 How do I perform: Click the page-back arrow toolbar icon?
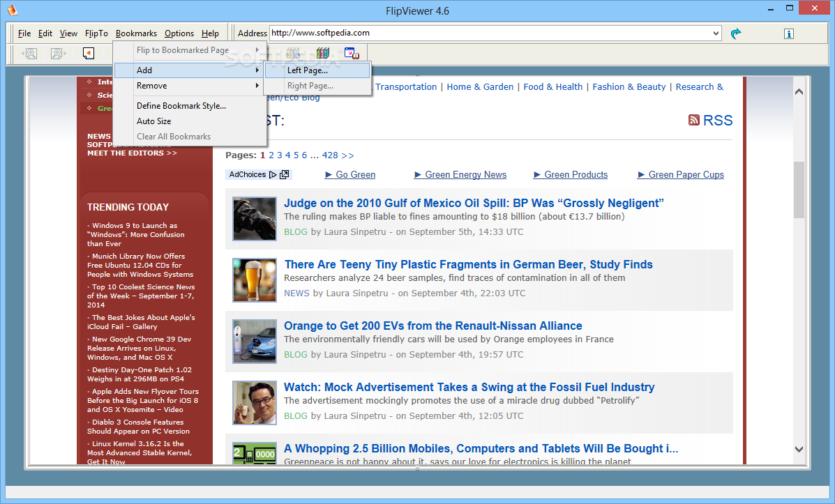tap(89, 53)
